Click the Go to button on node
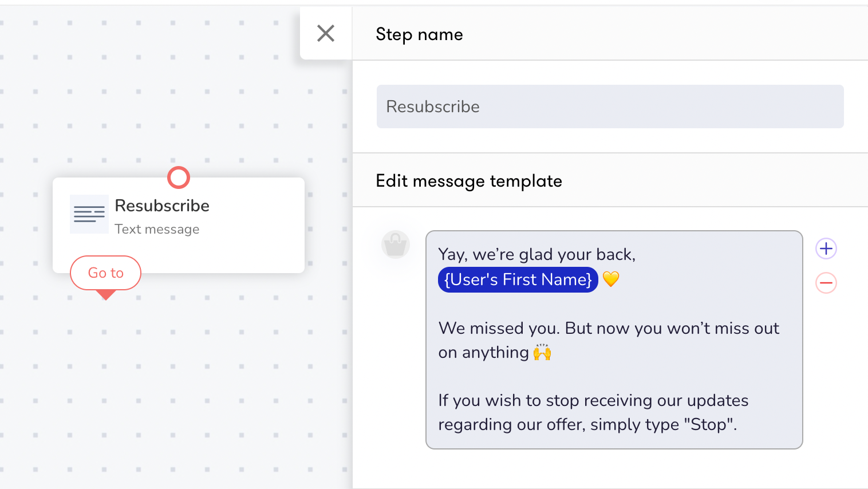The image size is (868, 489). coord(106,273)
